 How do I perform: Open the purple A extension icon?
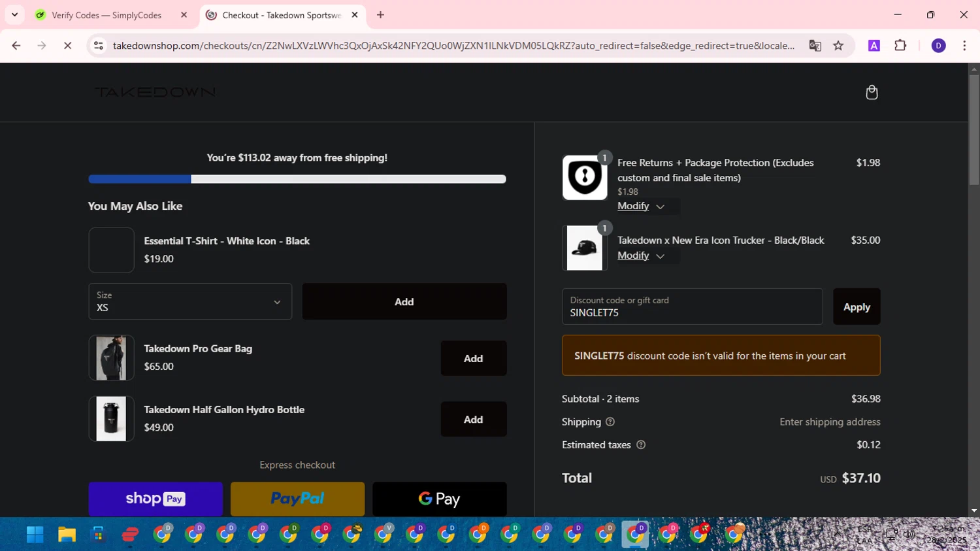click(x=874, y=46)
